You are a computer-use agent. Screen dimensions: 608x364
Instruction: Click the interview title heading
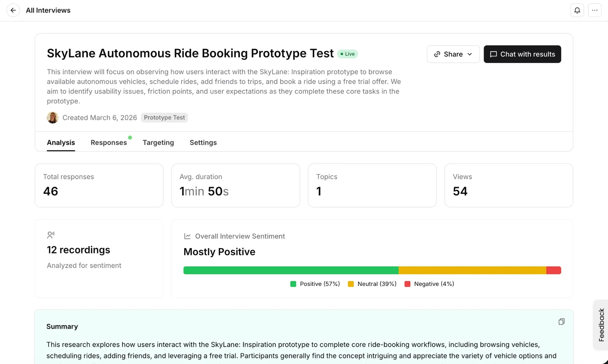[x=190, y=53]
